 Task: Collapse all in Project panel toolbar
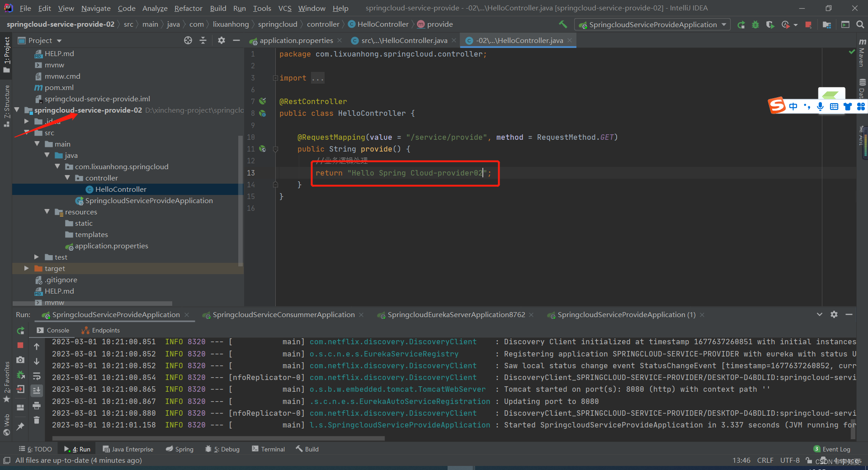pos(203,40)
